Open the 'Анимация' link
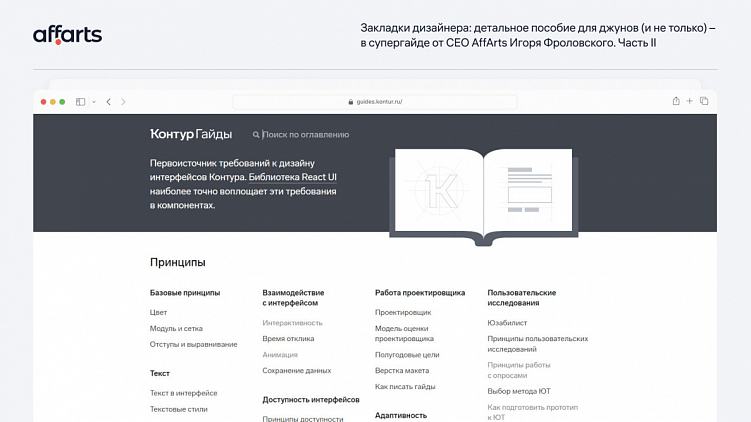Screen dimensions: 751x422 click(x=280, y=355)
